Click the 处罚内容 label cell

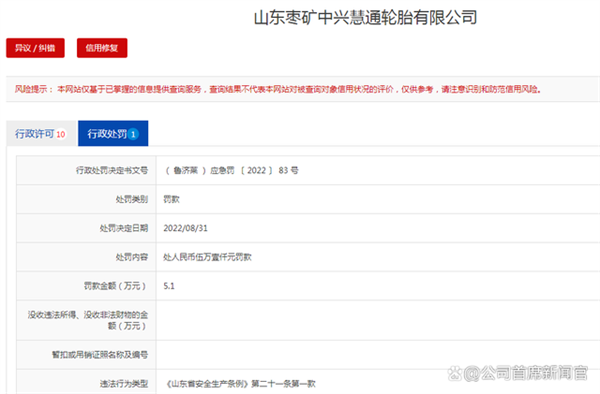pyautogui.click(x=86, y=257)
